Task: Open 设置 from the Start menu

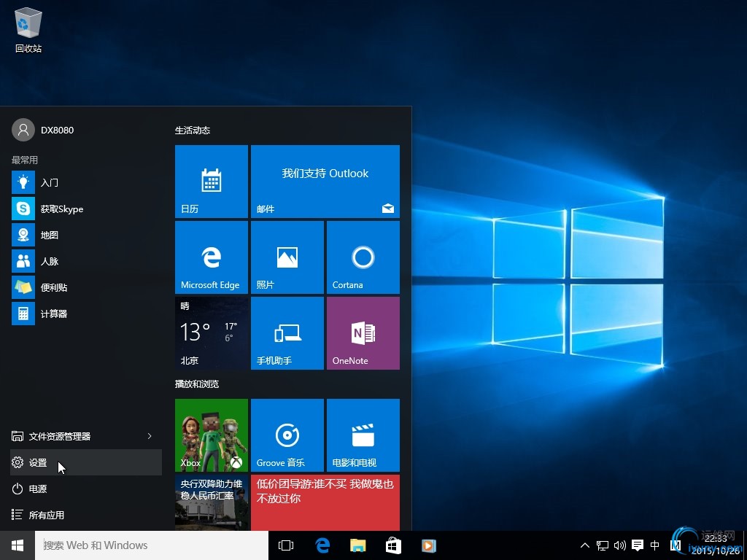Action: pyautogui.click(x=38, y=462)
